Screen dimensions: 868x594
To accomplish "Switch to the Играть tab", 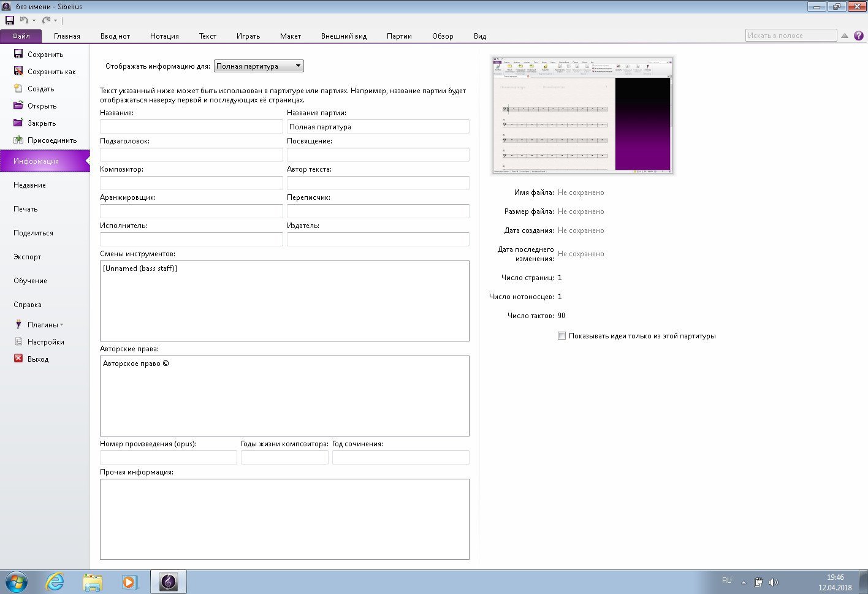I will tap(248, 36).
